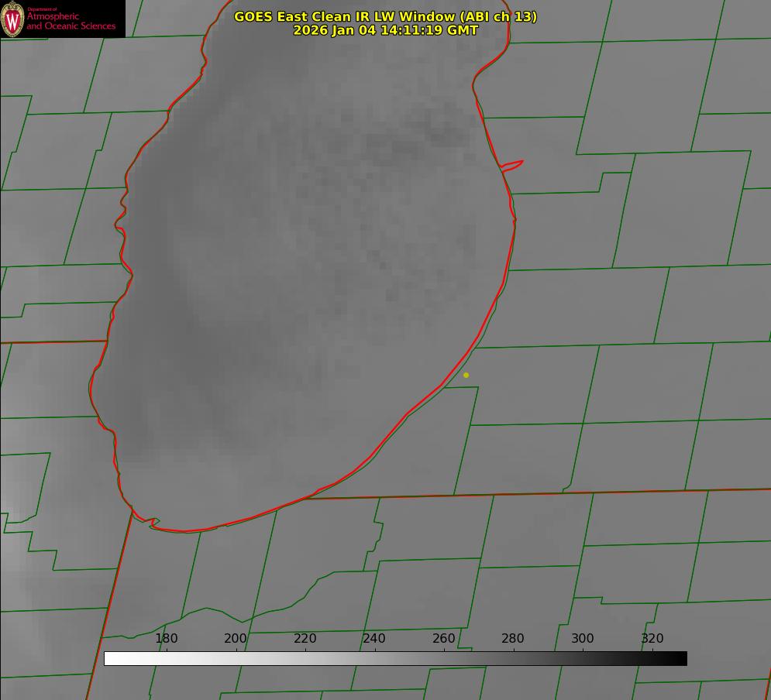
Task: Click the small inlet on the lake's southwest shore
Action: tap(154, 523)
